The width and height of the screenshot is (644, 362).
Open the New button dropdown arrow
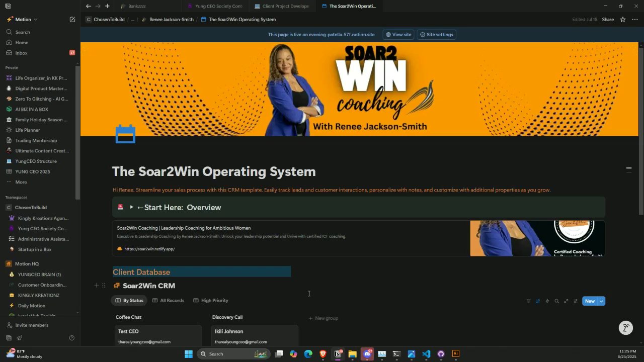[601, 301]
